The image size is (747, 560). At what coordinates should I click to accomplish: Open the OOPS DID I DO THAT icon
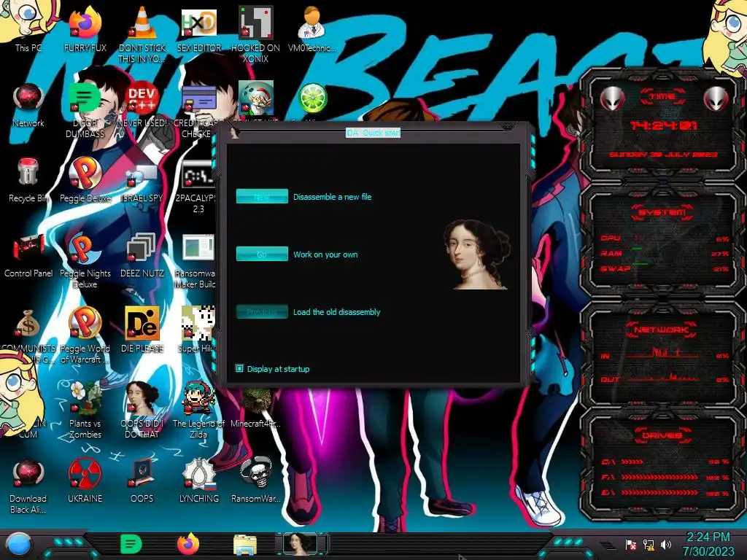[x=142, y=411]
